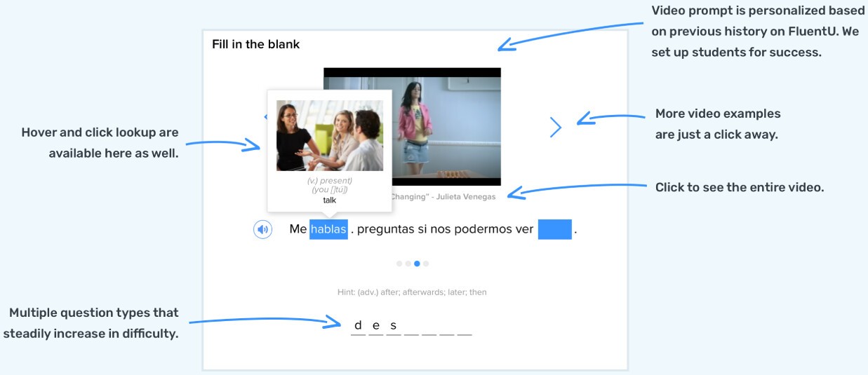Select the first pagination dot
868x375 pixels.
click(x=399, y=264)
